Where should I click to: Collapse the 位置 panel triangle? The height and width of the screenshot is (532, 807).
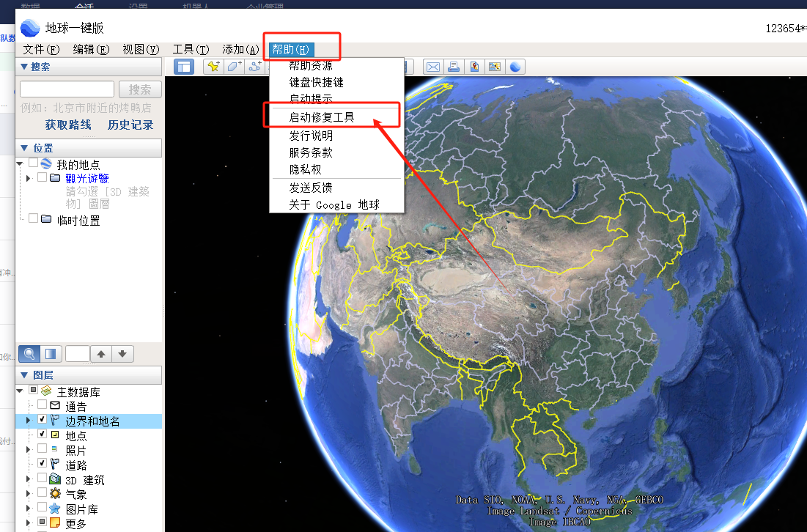pyautogui.click(x=23, y=148)
